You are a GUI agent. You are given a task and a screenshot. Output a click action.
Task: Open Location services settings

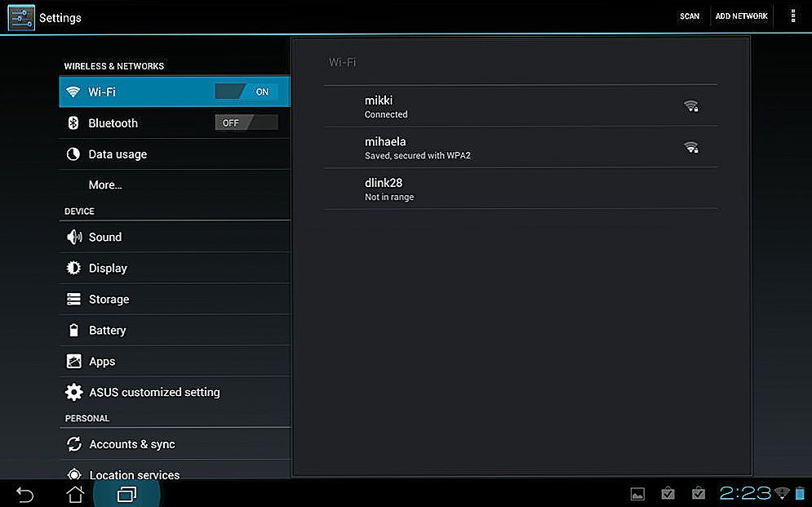coord(175,470)
